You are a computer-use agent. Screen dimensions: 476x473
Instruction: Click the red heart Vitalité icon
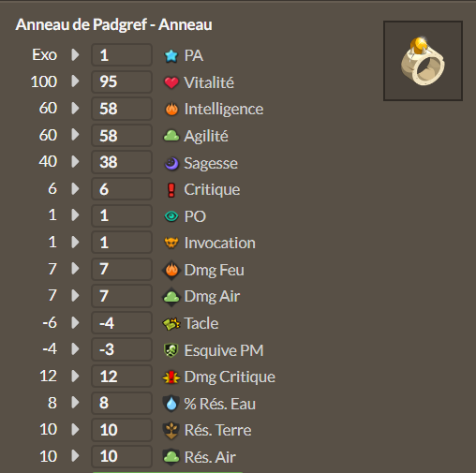(x=171, y=82)
